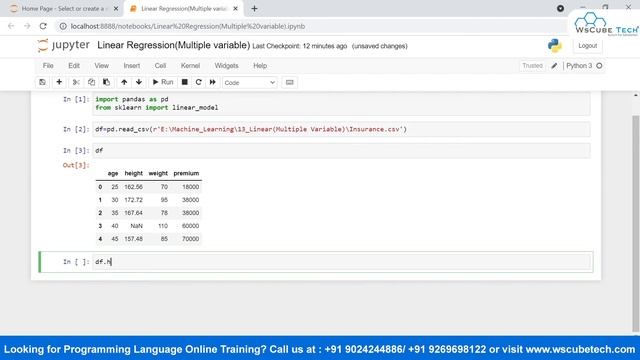Click the 'weight' column header
Screen dimensions: 640x360
click(158, 173)
